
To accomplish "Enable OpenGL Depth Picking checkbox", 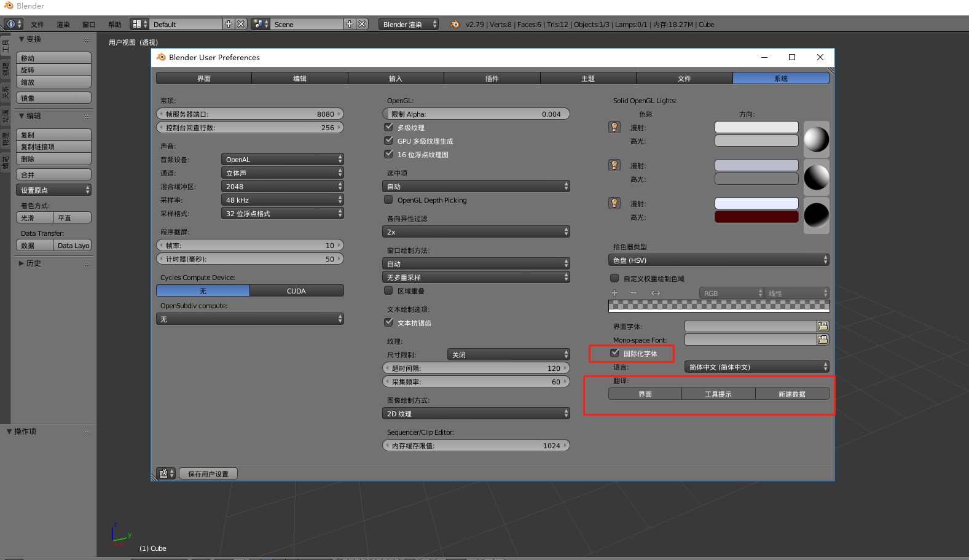I will click(388, 200).
